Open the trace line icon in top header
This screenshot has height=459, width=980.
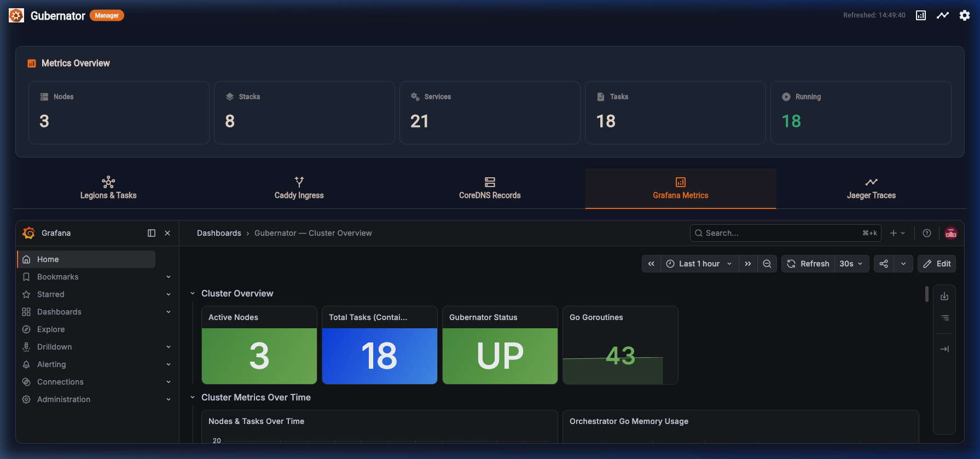click(x=943, y=15)
